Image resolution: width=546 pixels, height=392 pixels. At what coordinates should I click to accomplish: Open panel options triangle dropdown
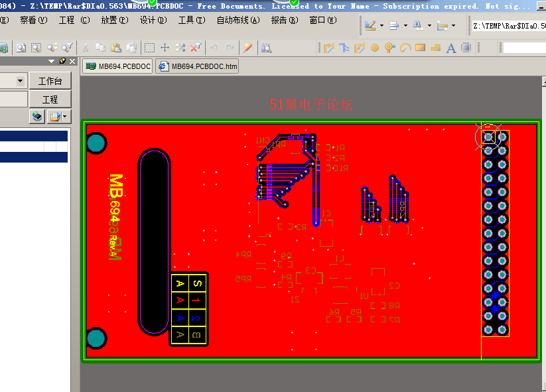(52, 61)
